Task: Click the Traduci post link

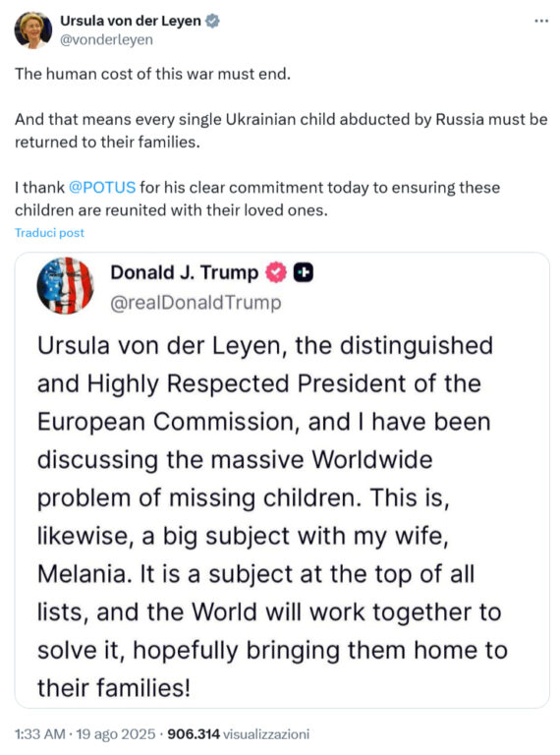Action: tap(49, 233)
